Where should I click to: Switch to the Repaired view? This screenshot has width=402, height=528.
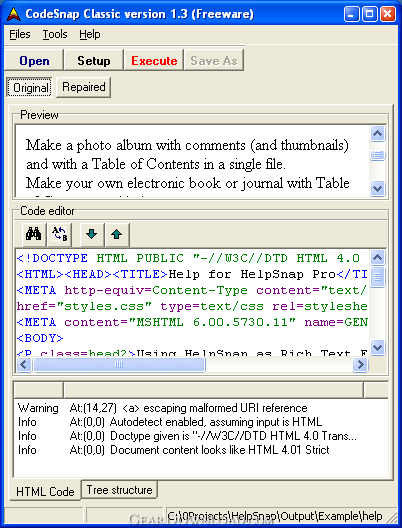tap(83, 87)
